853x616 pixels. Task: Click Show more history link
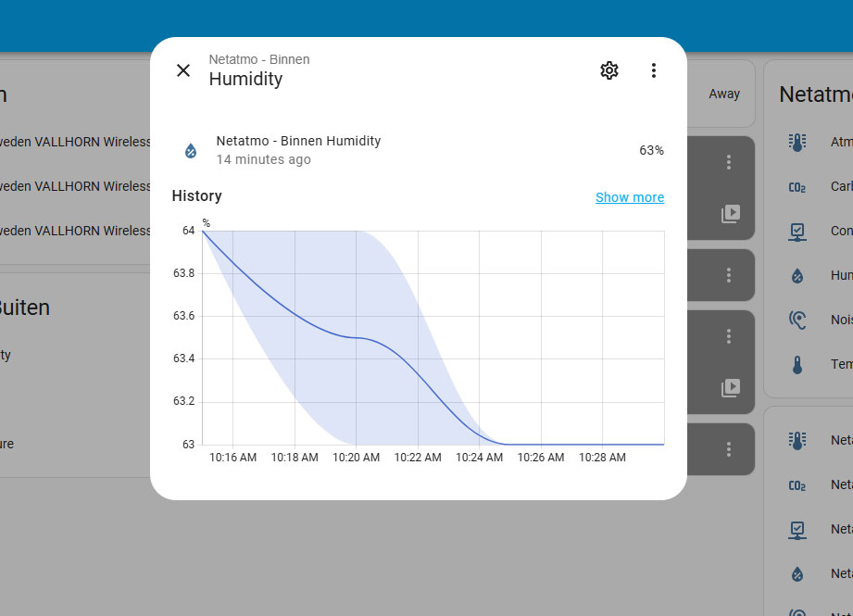coord(630,197)
